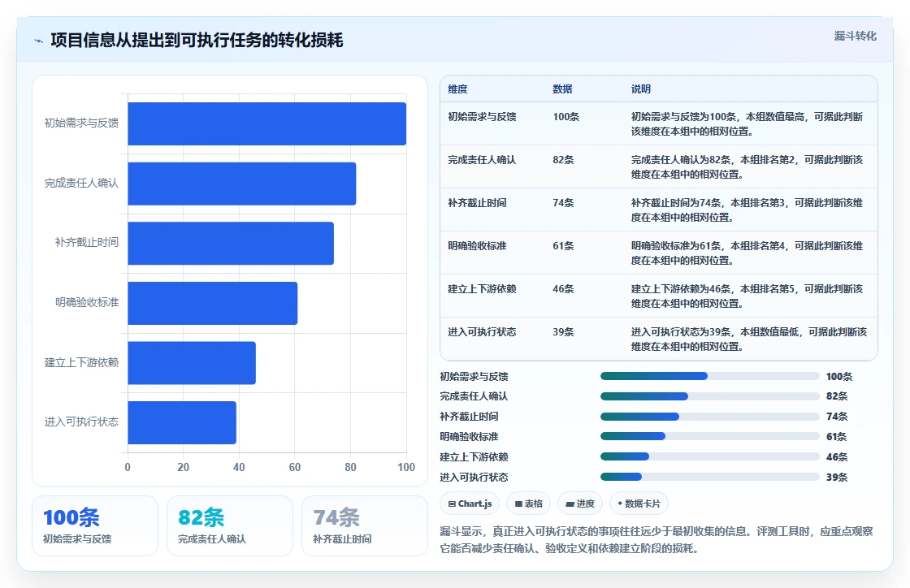
Task: Open the 82条 完成责任人确认 data card
Action: [230, 526]
